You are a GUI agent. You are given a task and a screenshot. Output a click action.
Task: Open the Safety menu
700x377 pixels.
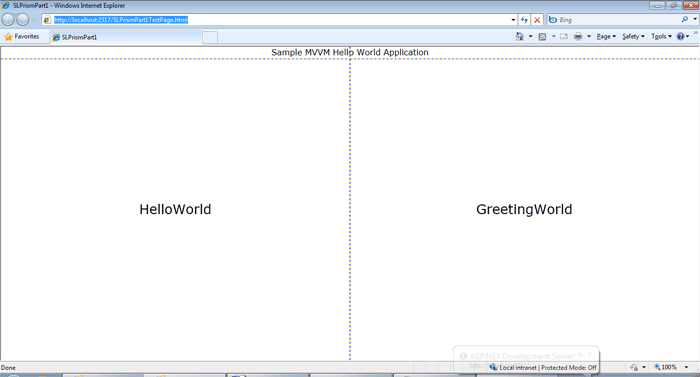[x=633, y=37]
